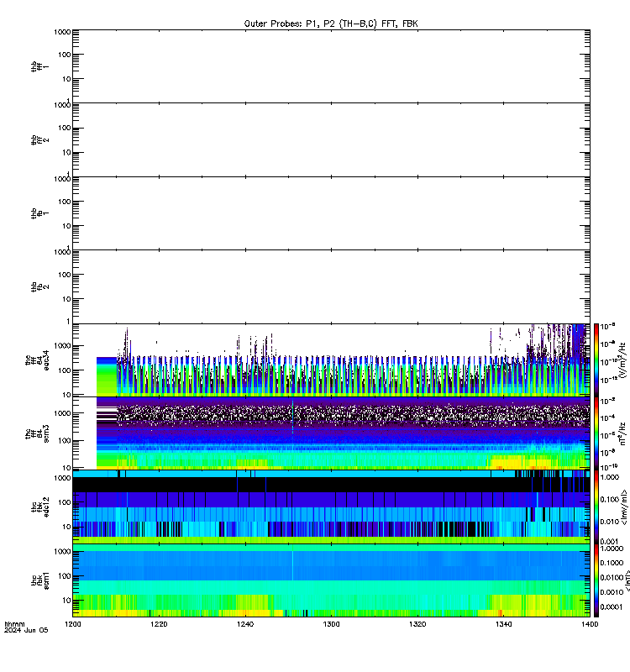Click the 'thc fbk scm1' axis label
This screenshot has height=672, width=630.
tap(39, 580)
